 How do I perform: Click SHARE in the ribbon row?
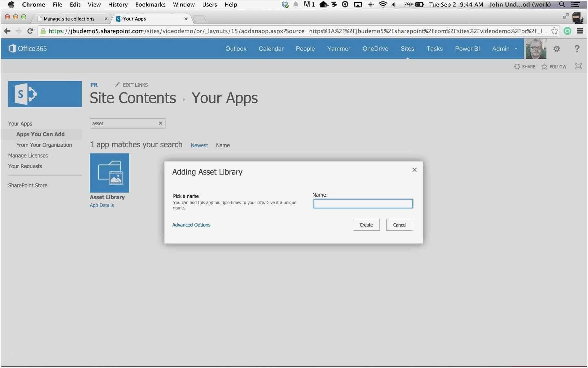(525, 67)
